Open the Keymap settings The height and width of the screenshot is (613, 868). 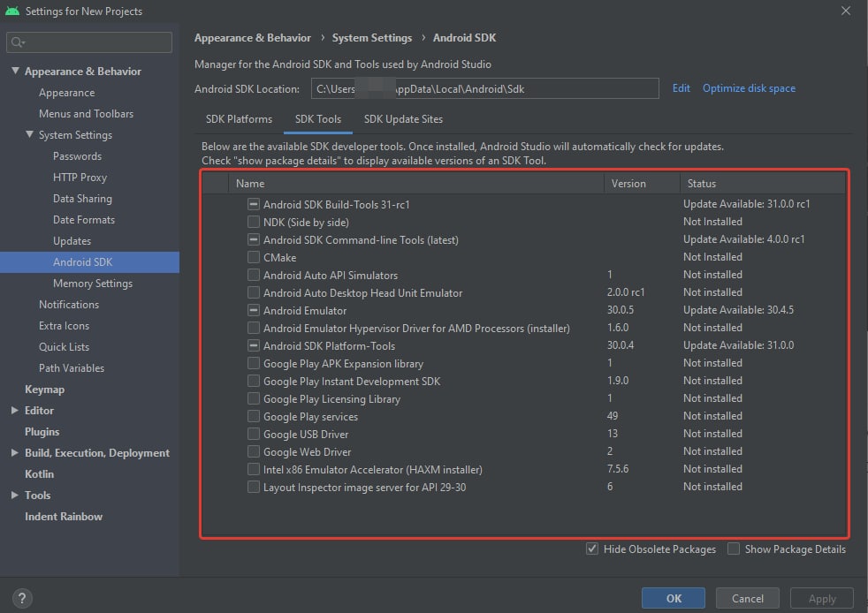[44, 389]
